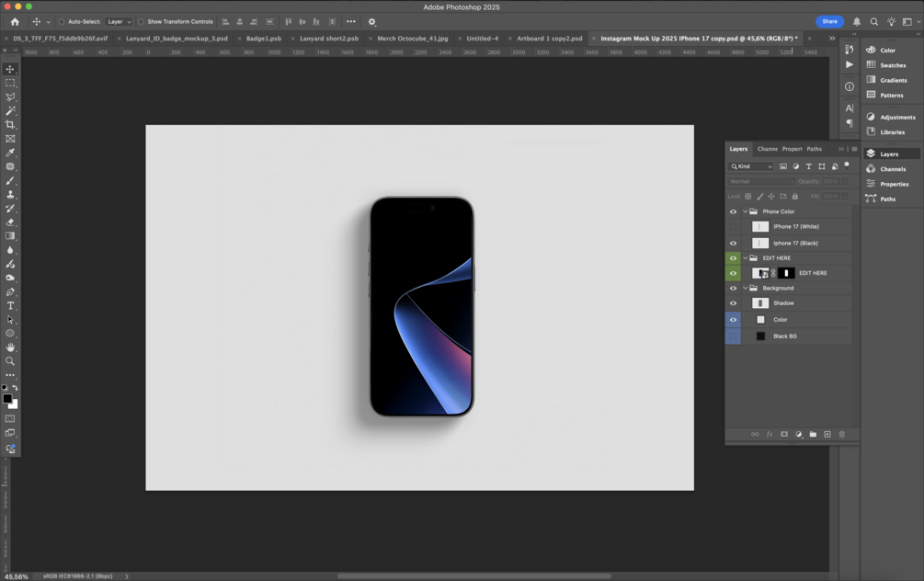924x581 pixels.
Task: Show the iPhone 17 (White) layer
Action: tap(733, 226)
